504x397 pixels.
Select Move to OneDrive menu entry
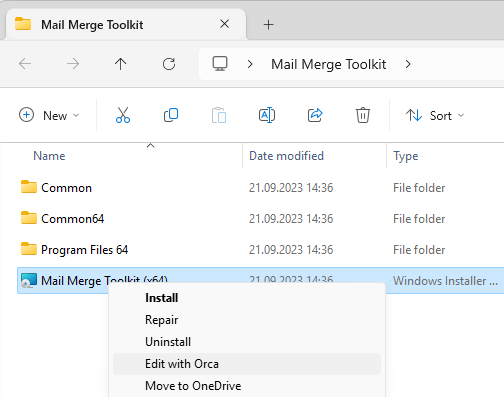pos(247,386)
